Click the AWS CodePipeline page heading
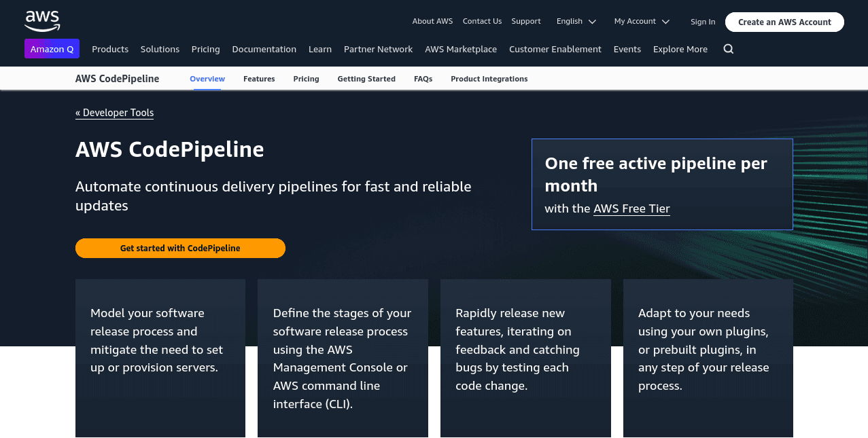 (x=169, y=149)
